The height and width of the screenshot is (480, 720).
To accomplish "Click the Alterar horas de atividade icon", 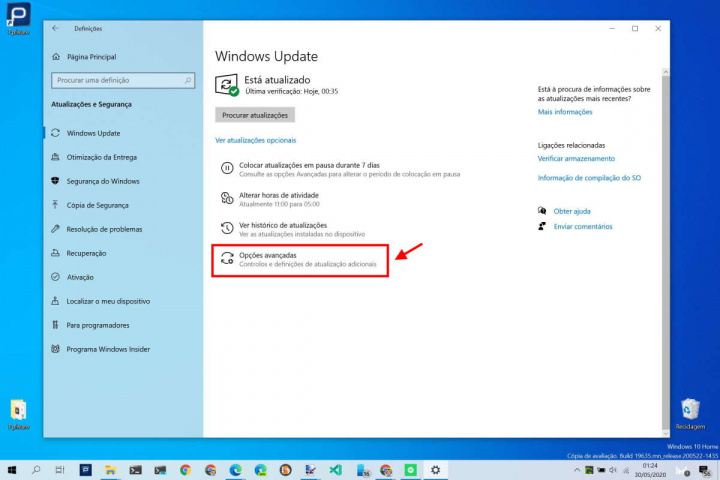I will [x=227, y=198].
